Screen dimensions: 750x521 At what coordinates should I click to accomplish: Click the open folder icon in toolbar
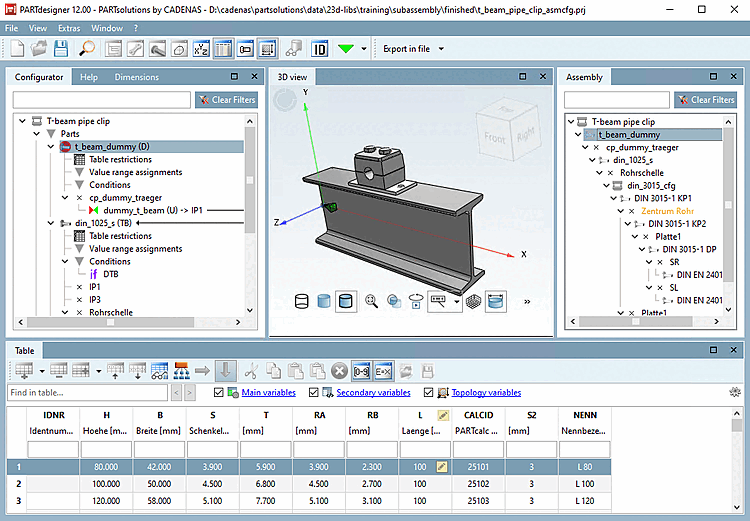point(38,48)
